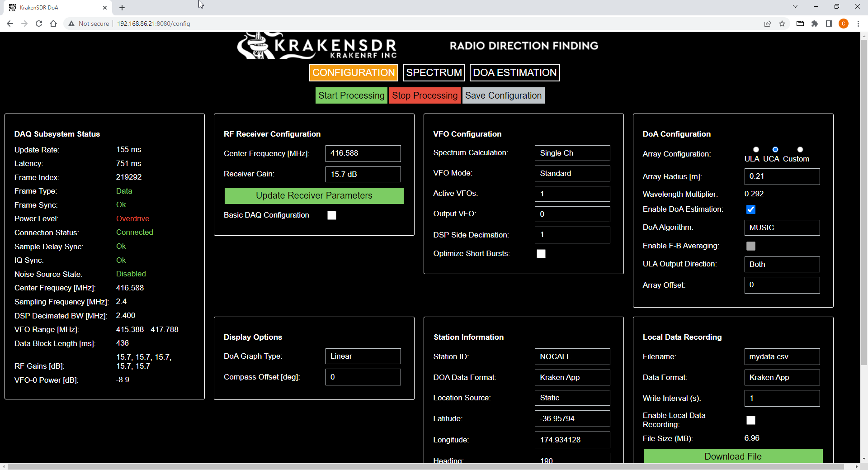Toggle Basic DAQ Configuration checkbox
This screenshot has width=868, height=470.
pyautogui.click(x=332, y=215)
